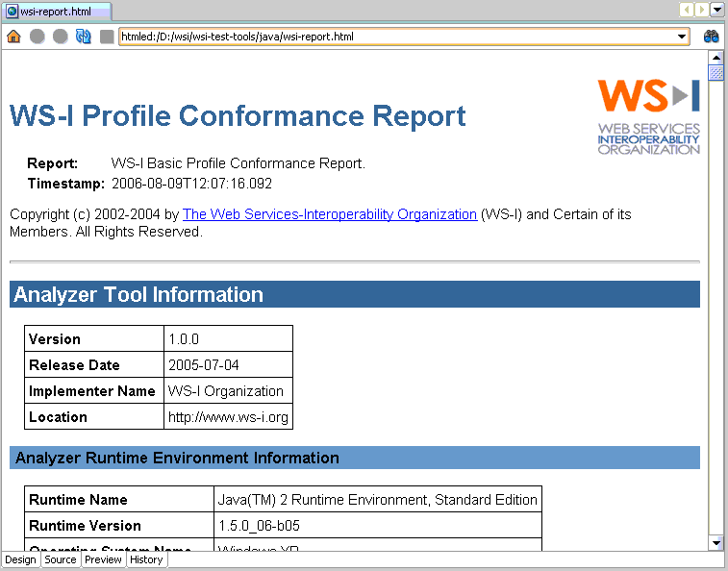Image resolution: width=728 pixels, height=571 pixels.
Task: Open the editor tab list dropdown
Action: click(716, 10)
